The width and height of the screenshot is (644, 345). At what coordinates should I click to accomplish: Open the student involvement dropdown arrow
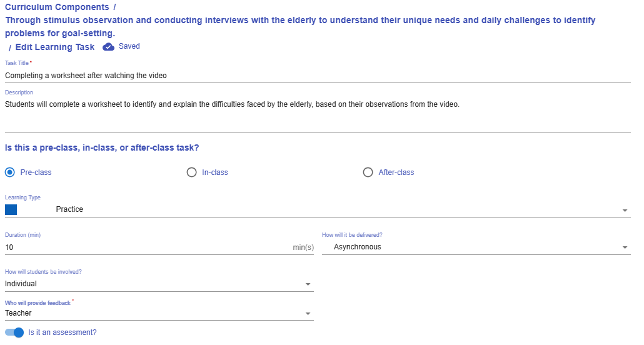pyautogui.click(x=308, y=285)
